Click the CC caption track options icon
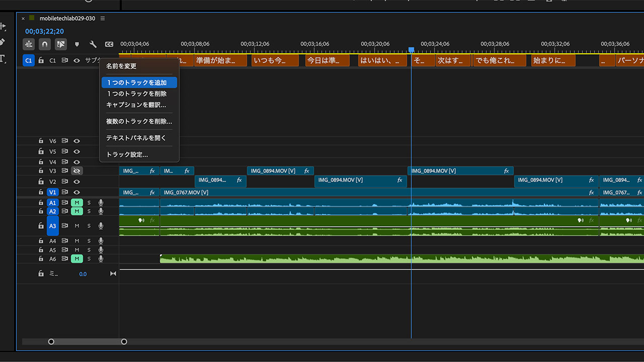The height and width of the screenshot is (362, 644). coord(109,44)
